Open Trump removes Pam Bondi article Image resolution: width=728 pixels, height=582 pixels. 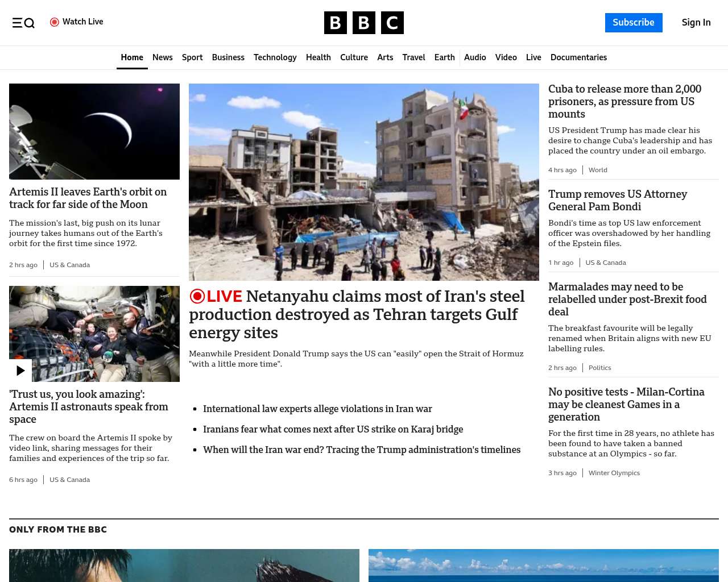click(617, 200)
